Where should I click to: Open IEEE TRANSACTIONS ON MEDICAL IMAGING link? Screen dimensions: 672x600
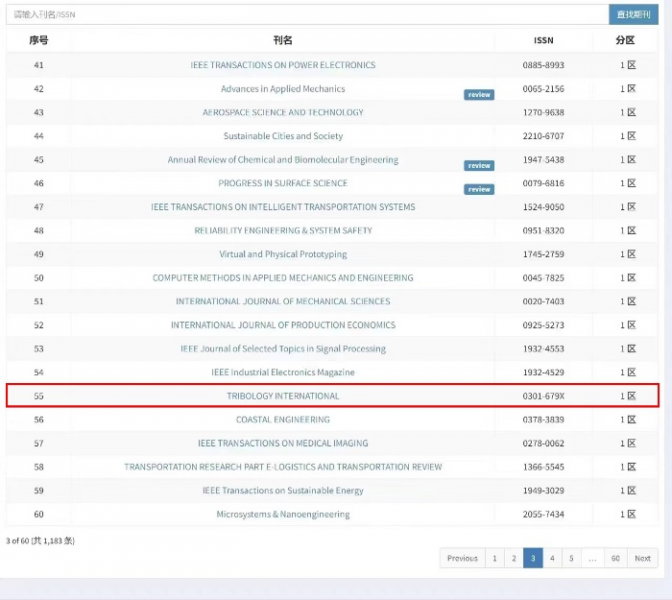283,443
